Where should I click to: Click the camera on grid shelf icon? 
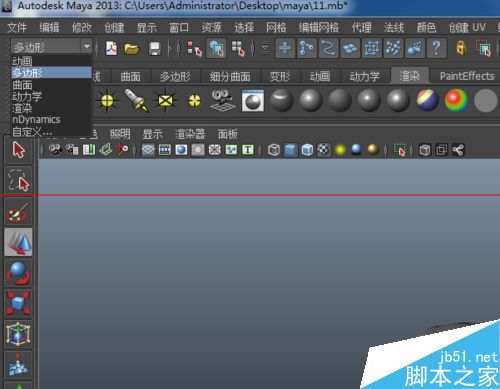[223, 100]
